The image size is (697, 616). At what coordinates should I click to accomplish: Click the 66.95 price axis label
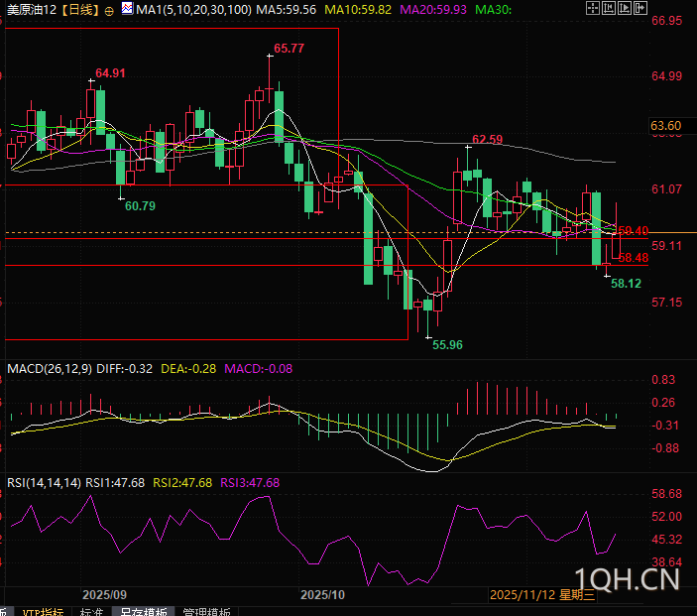(x=666, y=21)
